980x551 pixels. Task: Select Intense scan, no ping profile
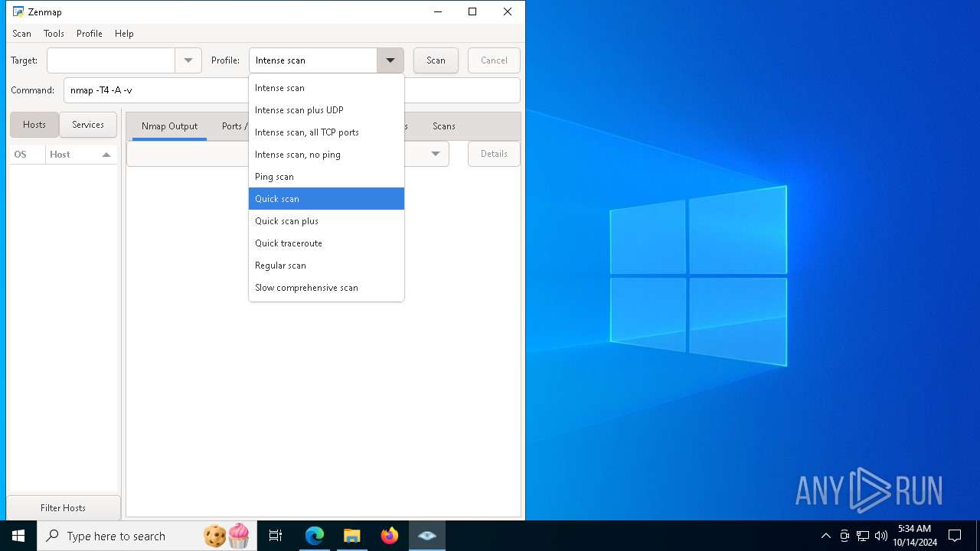326,155
